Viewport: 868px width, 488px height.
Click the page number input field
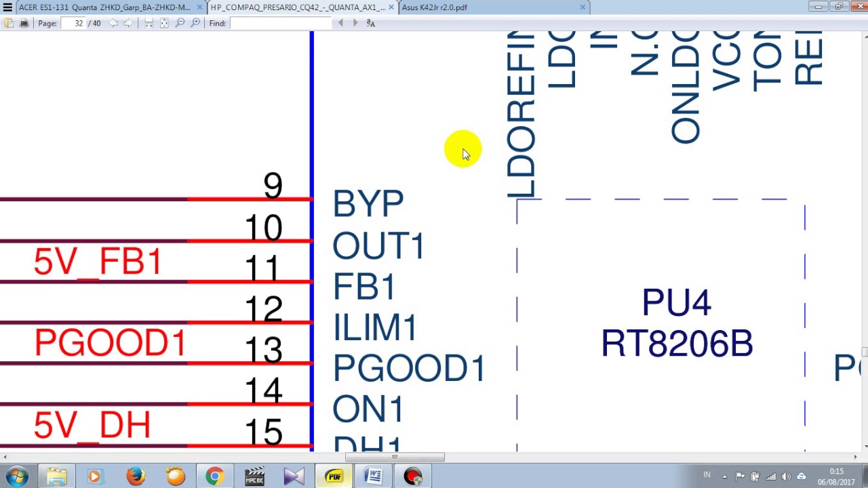(73, 23)
